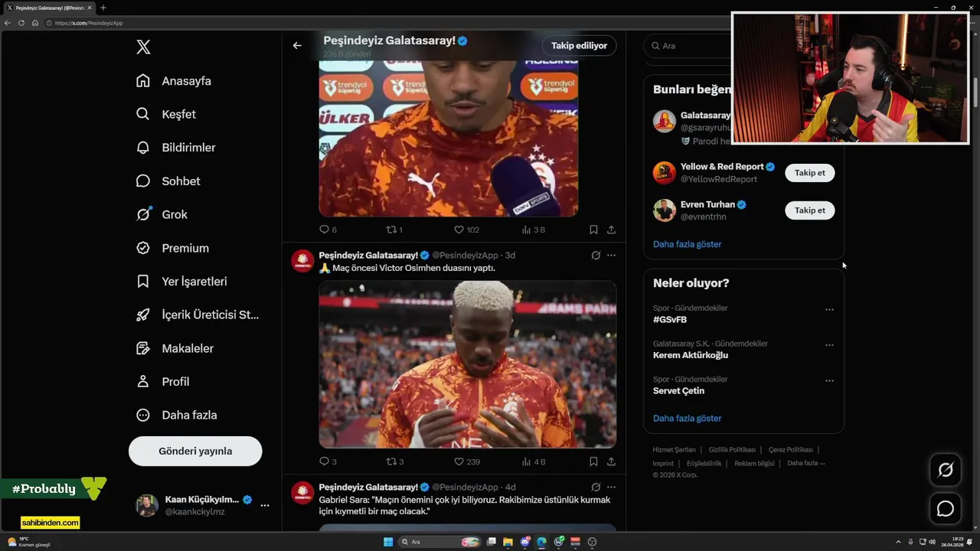Open more options for #GSvFB trend
Screen dimensions: 980x551
tap(829, 310)
